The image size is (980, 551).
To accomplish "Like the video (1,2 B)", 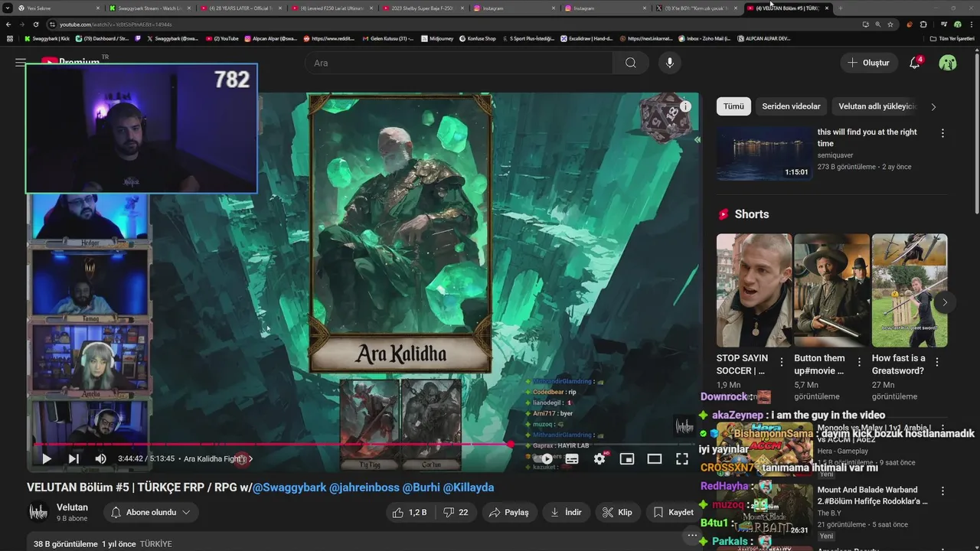I will (409, 512).
